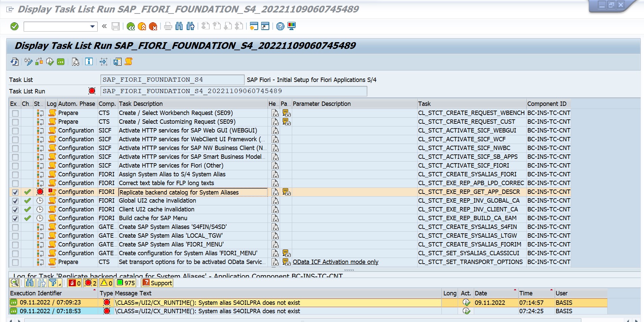
Task: Click the Task List field SAP_FIORI_FOUNDATION_S4
Action: [172, 80]
